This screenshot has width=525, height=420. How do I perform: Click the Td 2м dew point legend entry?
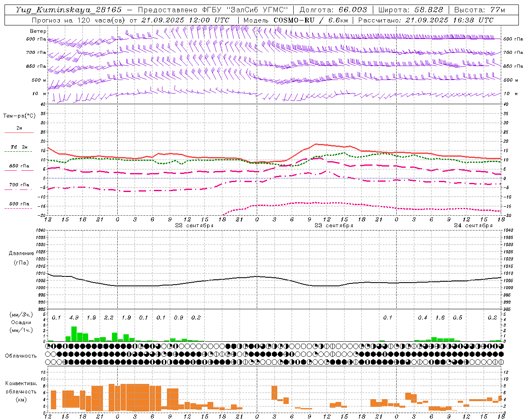pyautogui.click(x=19, y=147)
